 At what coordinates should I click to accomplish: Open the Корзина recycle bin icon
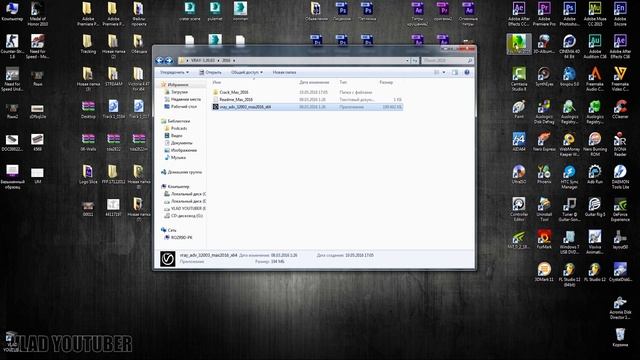[620, 337]
